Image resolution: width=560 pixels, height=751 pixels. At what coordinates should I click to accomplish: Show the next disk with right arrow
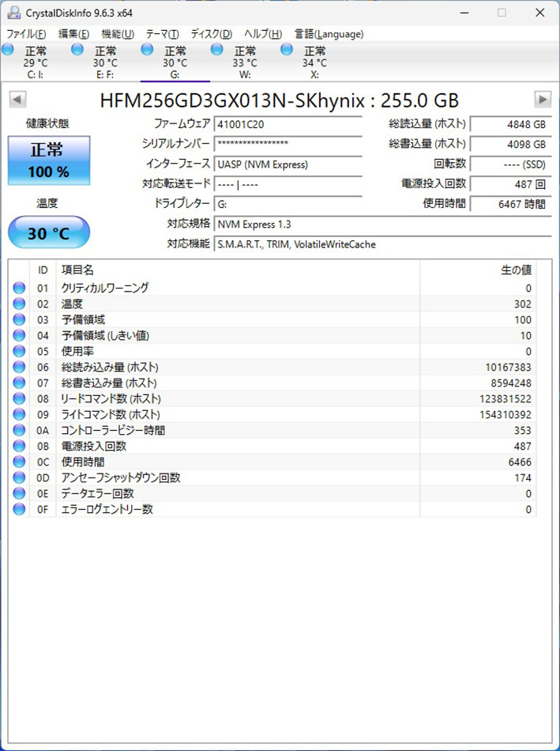543,100
